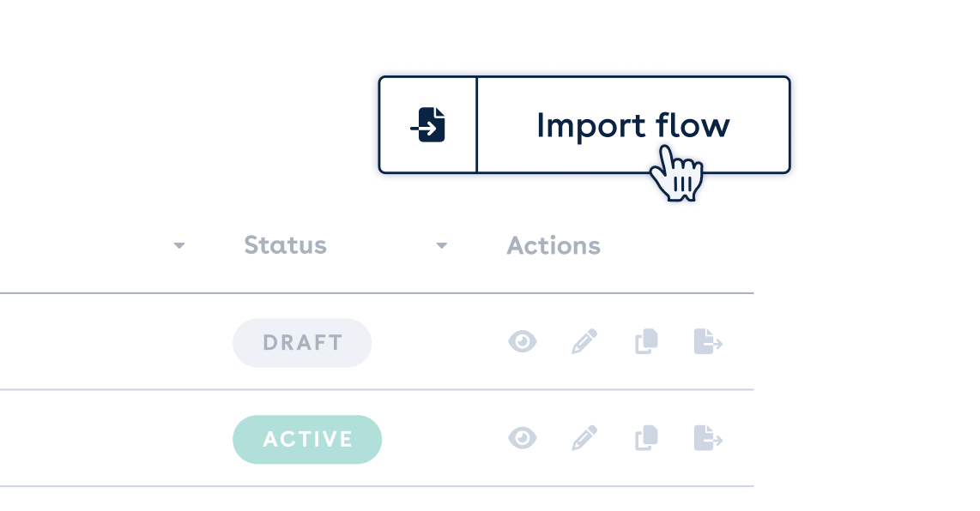980x511 pixels.
Task: Click the Actions column header
Action: click(x=553, y=245)
